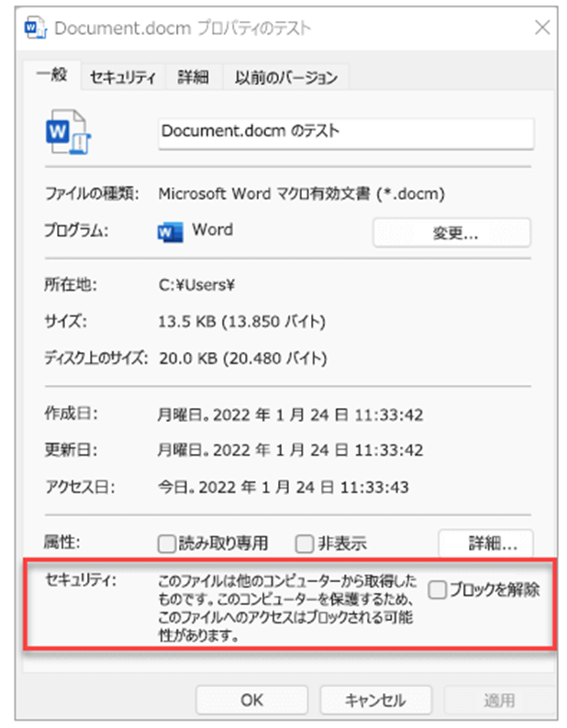Viewport: 567px width, 728px height.
Task: Click the 'ディスク上のサイズ:' label
Action: point(96,358)
